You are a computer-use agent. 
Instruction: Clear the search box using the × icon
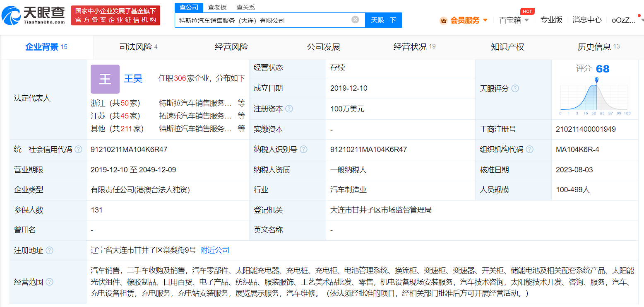pos(355,19)
